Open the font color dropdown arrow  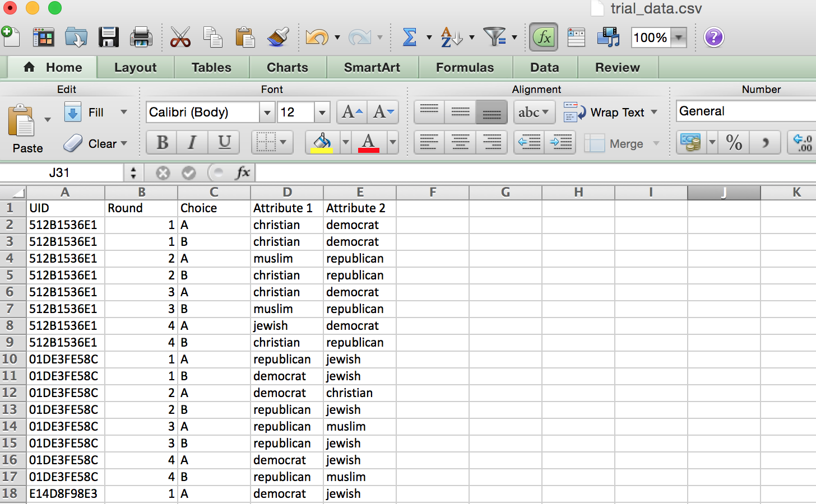392,142
